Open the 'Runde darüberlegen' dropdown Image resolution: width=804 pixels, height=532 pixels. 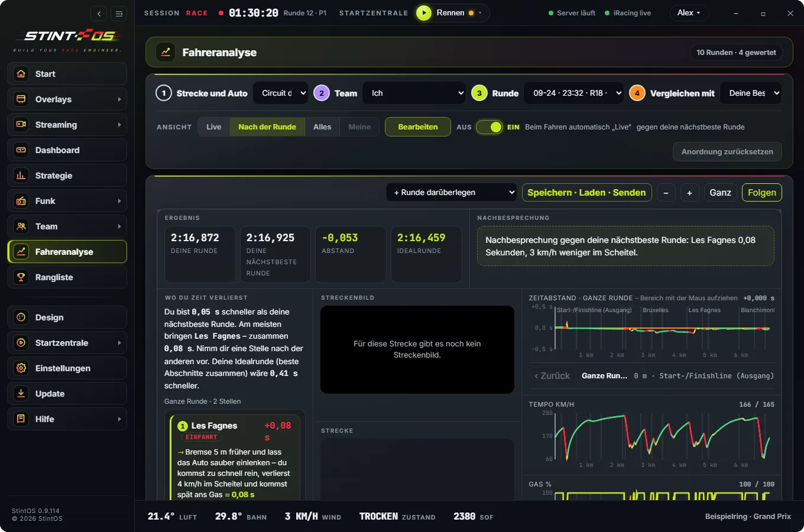452,193
